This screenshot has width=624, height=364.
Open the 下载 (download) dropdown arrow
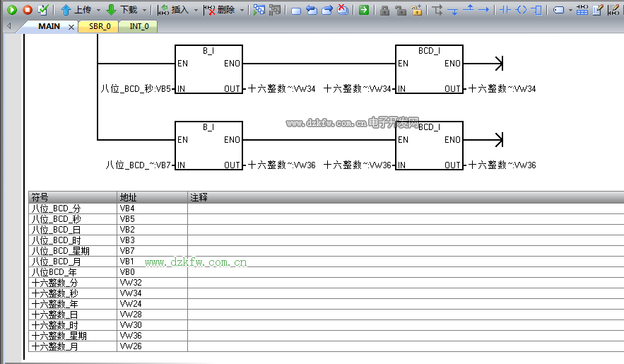point(144,11)
